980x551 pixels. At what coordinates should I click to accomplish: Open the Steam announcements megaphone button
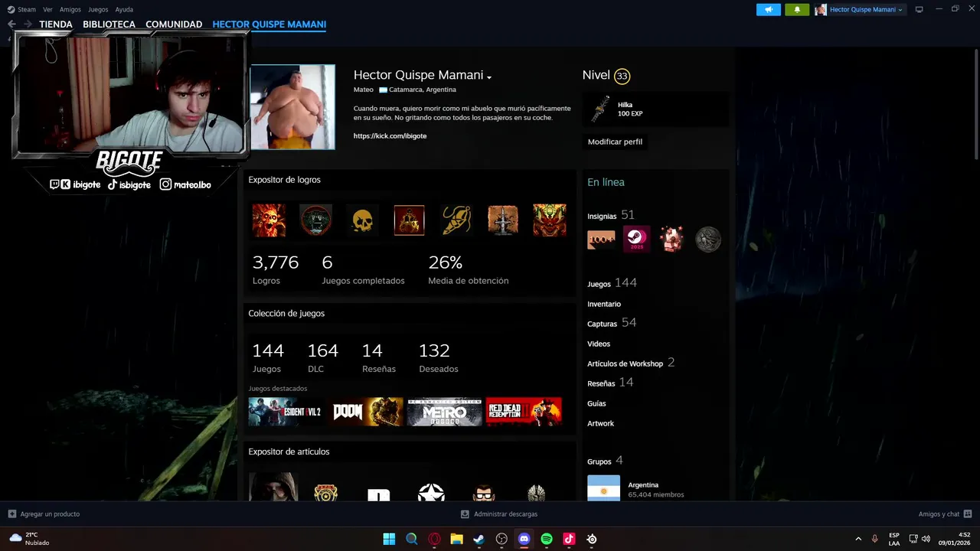[769, 9]
